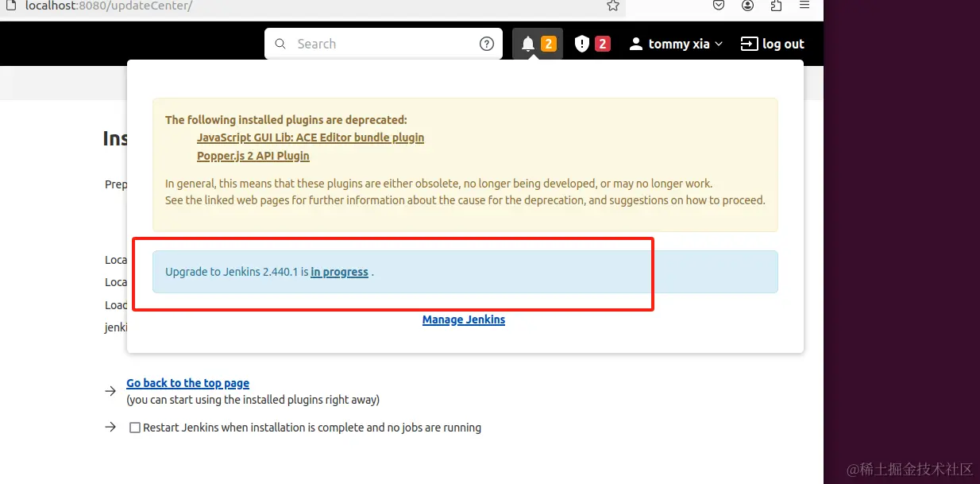Click the Jenkins notifications bell icon
The height and width of the screenshot is (484, 980).
[528, 44]
